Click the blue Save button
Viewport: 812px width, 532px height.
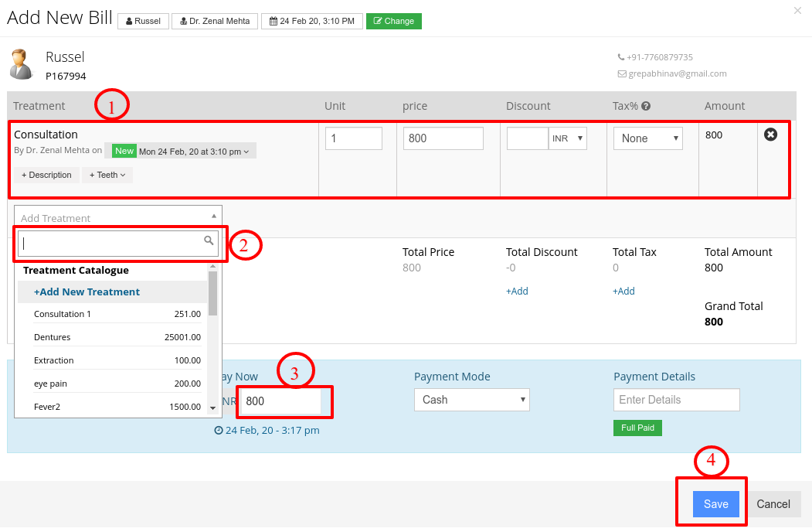coord(715,504)
